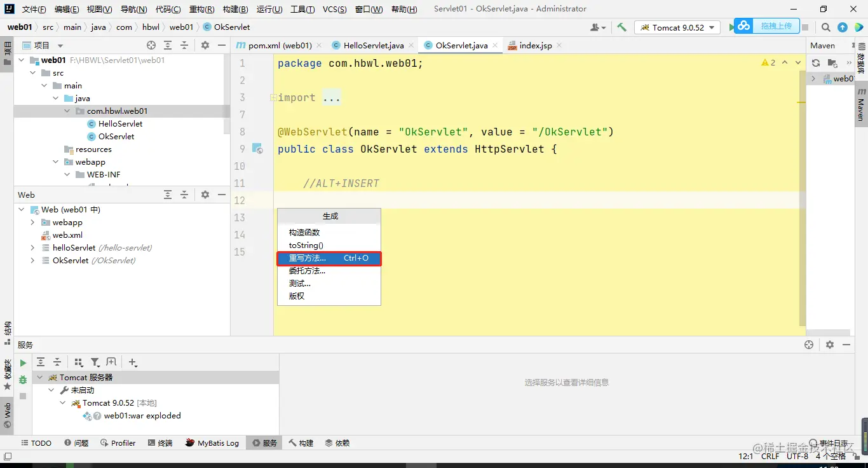Image resolution: width=868 pixels, height=468 pixels.
Task: Open the Tomcat 9.0.52 run configuration dropdown
Action: (x=677, y=27)
